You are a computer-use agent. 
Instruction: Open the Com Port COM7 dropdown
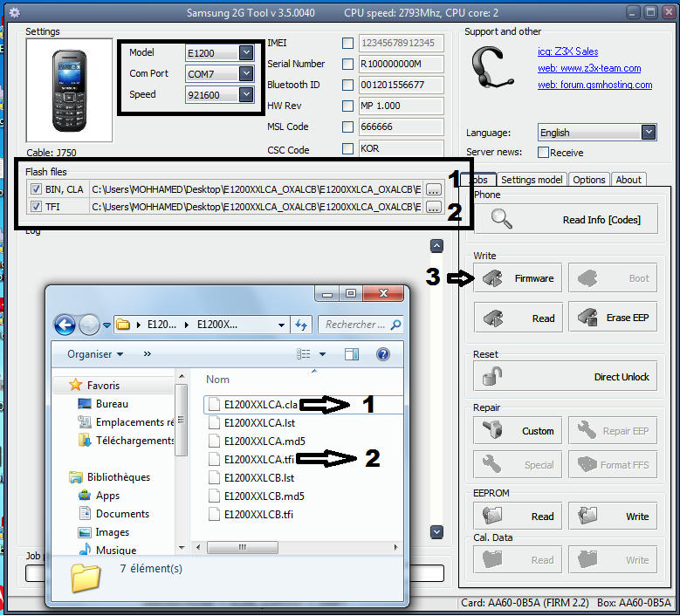coord(246,73)
